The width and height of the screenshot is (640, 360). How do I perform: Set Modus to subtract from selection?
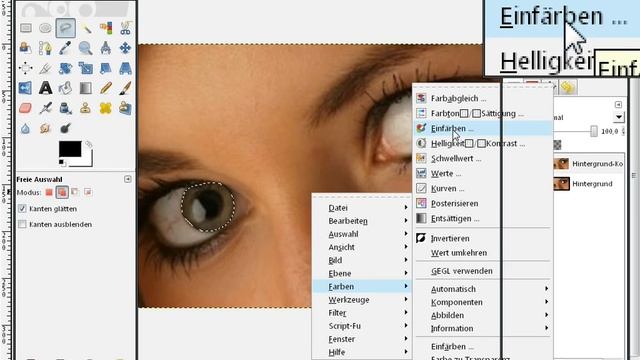click(x=75, y=192)
